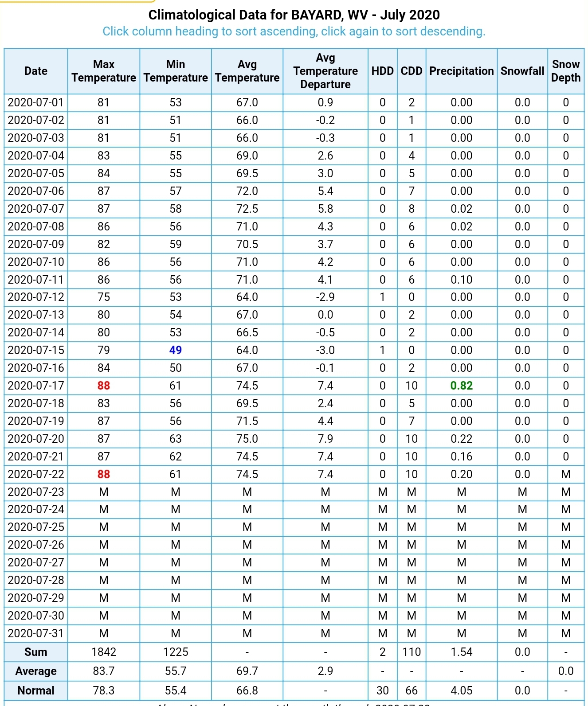The width and height of the screenshot is (588, 706).
Task: Sort table by HDD column
Action: (382, 71)
